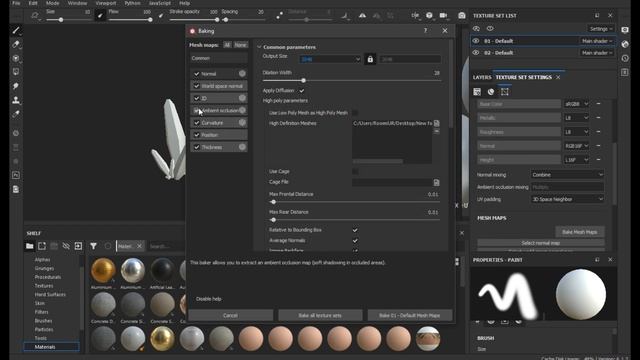Click the video camera view icon

click(443, 16)
